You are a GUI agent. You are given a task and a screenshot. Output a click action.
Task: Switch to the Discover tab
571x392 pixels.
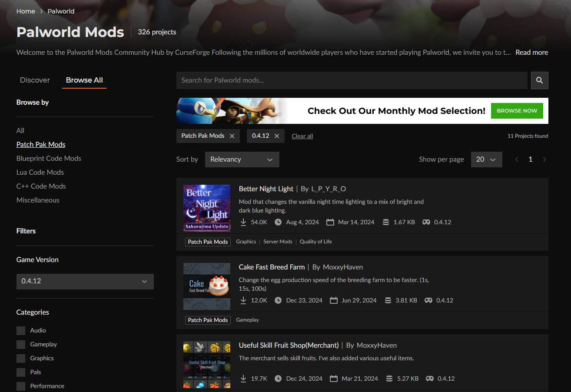point(35,80)
